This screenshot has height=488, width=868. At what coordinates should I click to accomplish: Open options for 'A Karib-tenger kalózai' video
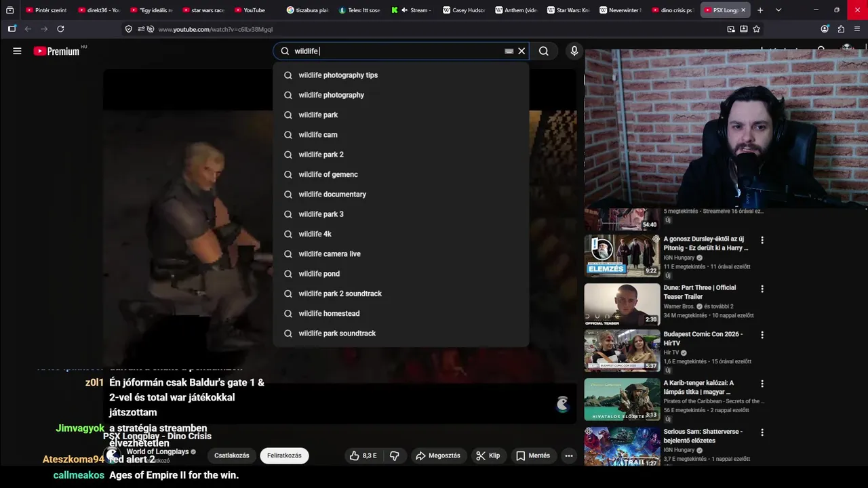762,384
